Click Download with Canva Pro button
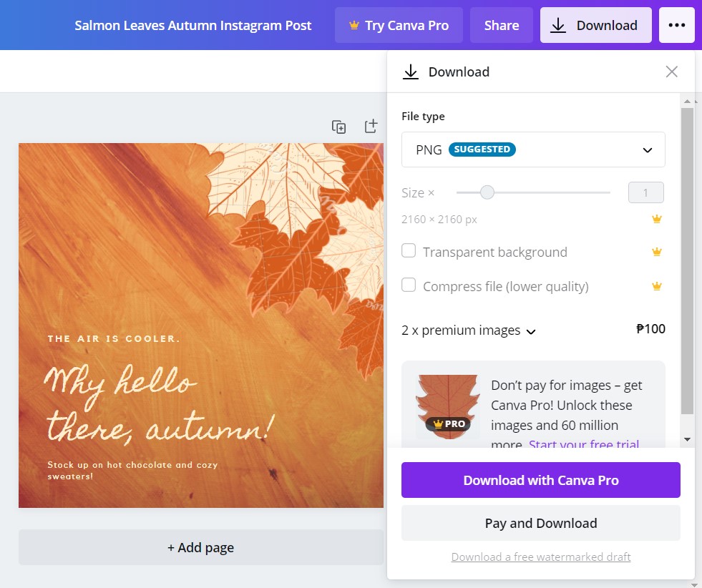Viewport: 702px width, 588px height. tap(540, 480)
